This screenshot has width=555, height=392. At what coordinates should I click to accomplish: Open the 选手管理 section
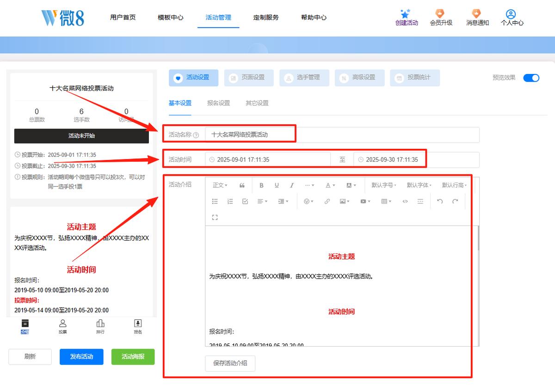(x=304, y=78)
